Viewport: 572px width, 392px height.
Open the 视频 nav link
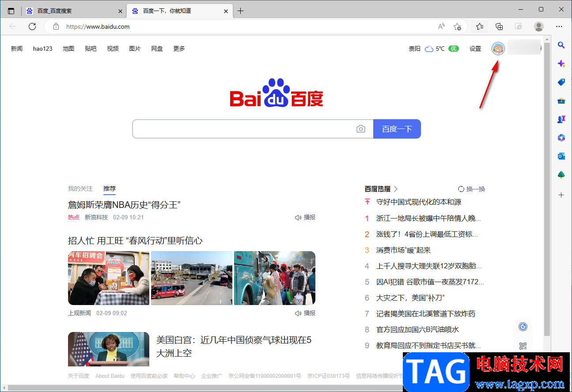(x=113, y=49)
